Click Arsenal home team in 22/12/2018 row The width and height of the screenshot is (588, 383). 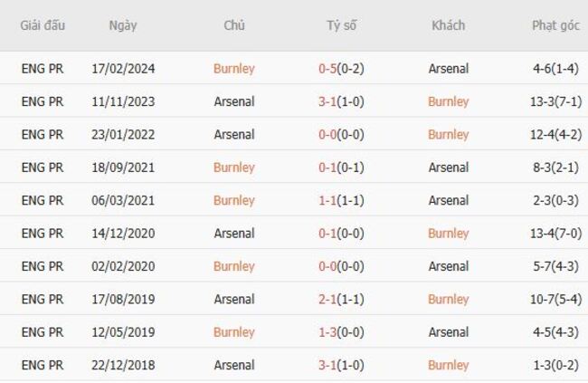(x=234, y=365)
